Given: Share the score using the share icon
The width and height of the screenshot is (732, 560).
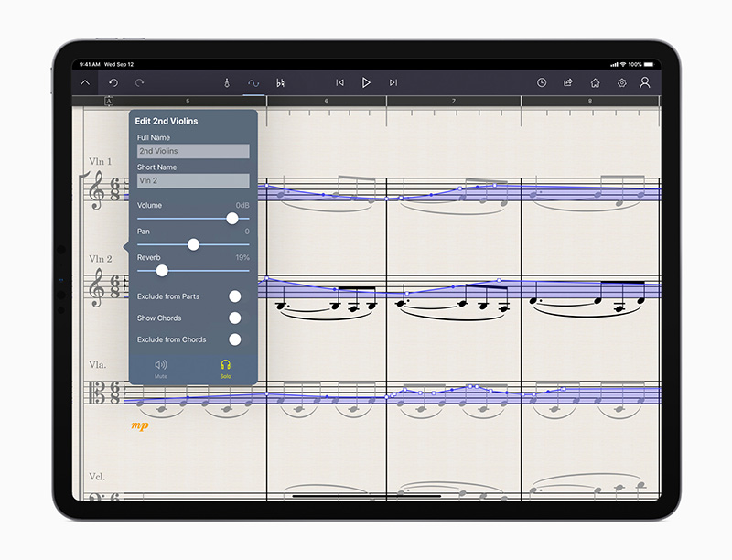Looking at the screenshot, I should [x=568, y=81].
